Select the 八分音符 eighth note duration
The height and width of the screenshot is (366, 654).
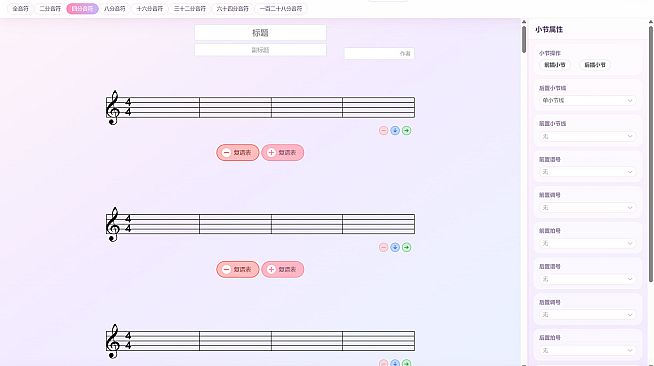(115, 8)
